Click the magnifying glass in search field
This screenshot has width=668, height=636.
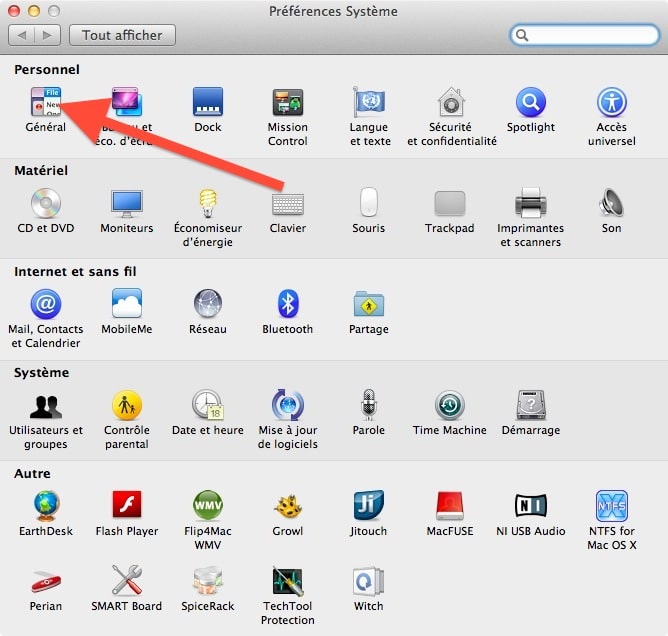point(522,35)
